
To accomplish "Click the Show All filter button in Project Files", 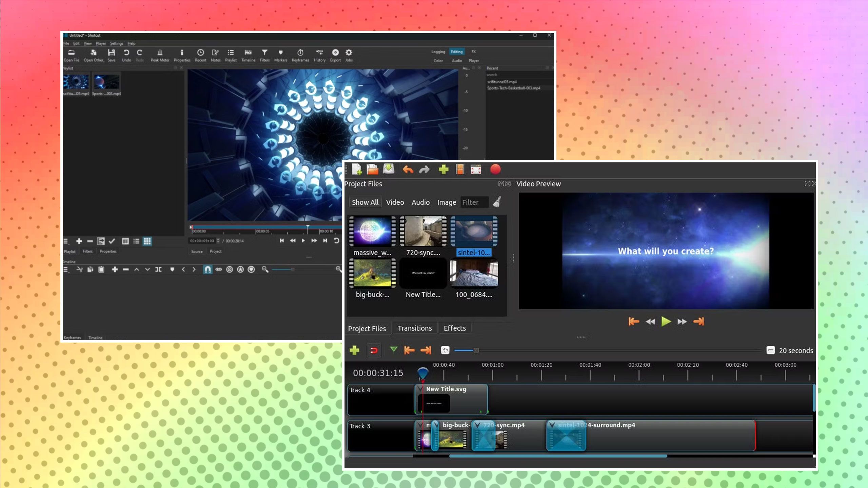I will point(365,202).
